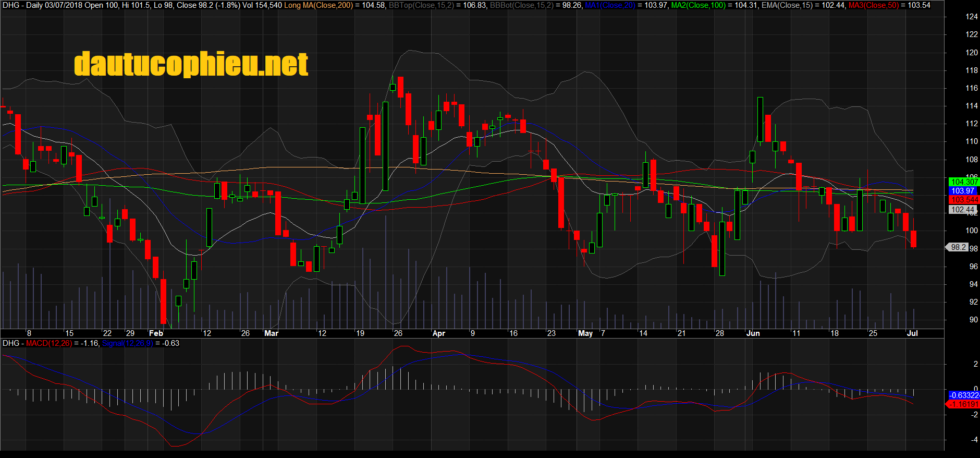The image size is (980, 458).
Task: Select the green MA2(Close,100) label
Action: tap(697, 5)
